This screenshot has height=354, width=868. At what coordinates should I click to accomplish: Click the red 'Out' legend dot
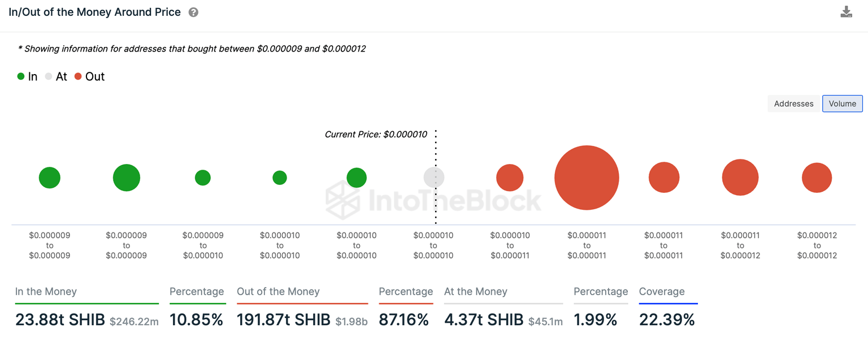point(77,76)
